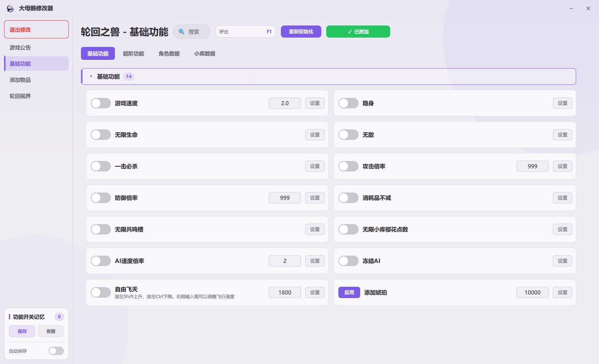Open 设置 for 攻击倍率
Screen dimensions: 599x364
(x=563, y=166)
